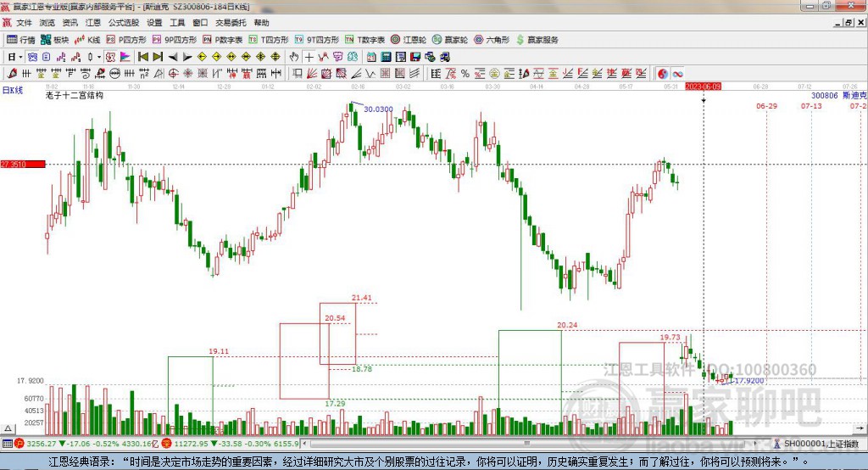Image resolution: width=868 pixels, height=470 pixels.
Task: Open the 帮助 menu
Action: [x=261, y=23]
